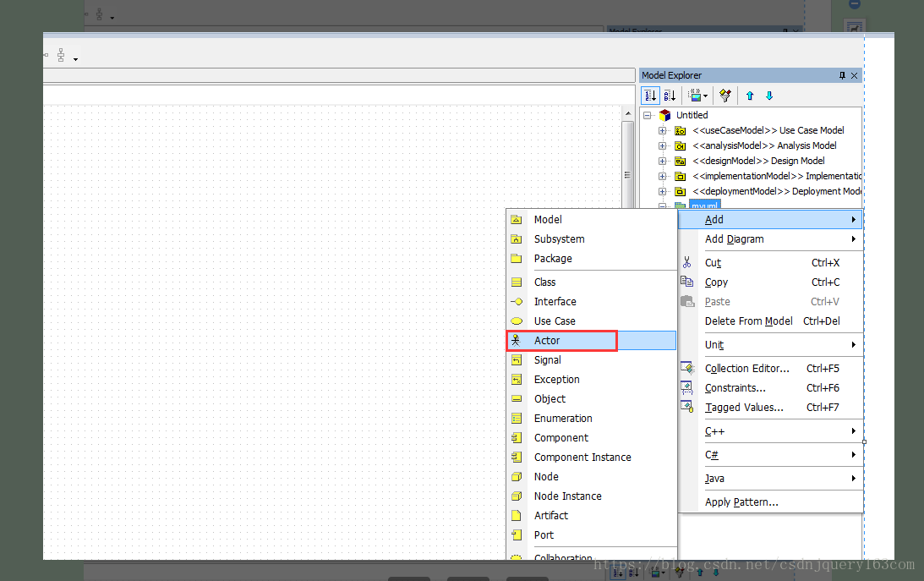Click diagram vertical scrollbar up arrow
924x581 pixels.
click(x=627, y=113)
